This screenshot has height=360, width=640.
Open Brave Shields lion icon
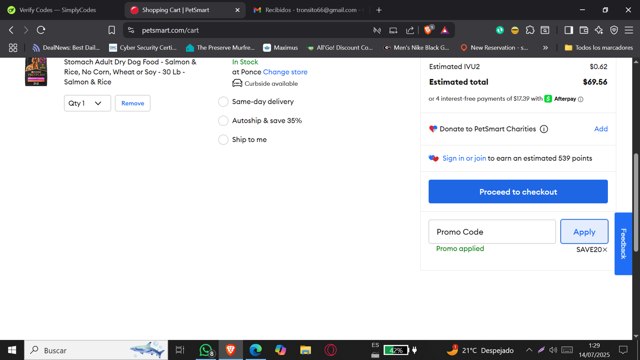coord(429,30)
